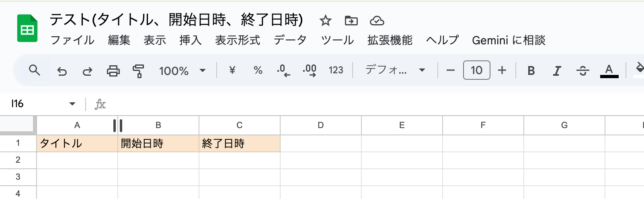Click the print icon
This screenshot has height=199, width=644.
tap(113, 71)
